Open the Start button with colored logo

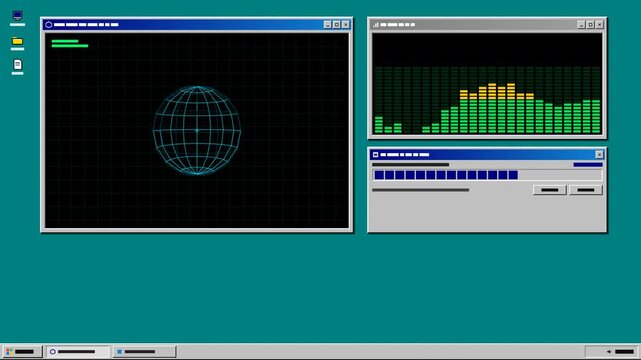(x=22, y=351)
